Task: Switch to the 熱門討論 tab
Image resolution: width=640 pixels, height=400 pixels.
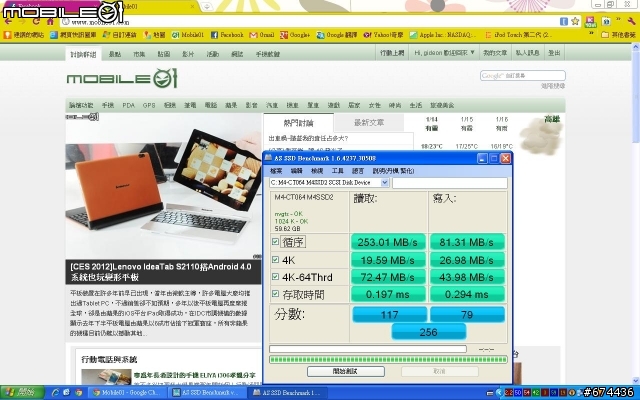Action: point(298,123)
